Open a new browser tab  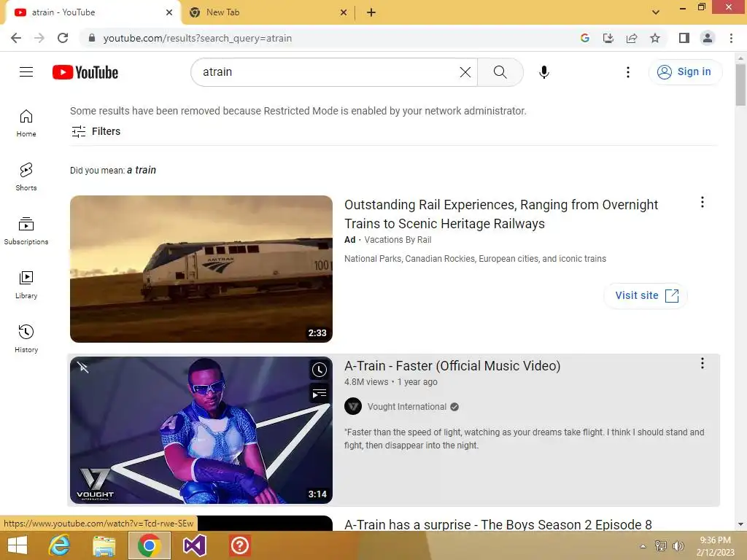pyautogui.click(x=371, y=12)
